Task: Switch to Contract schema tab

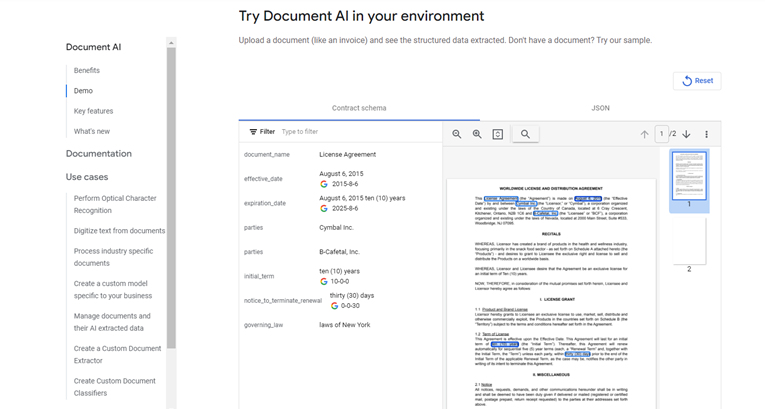Action: [359, 108]
